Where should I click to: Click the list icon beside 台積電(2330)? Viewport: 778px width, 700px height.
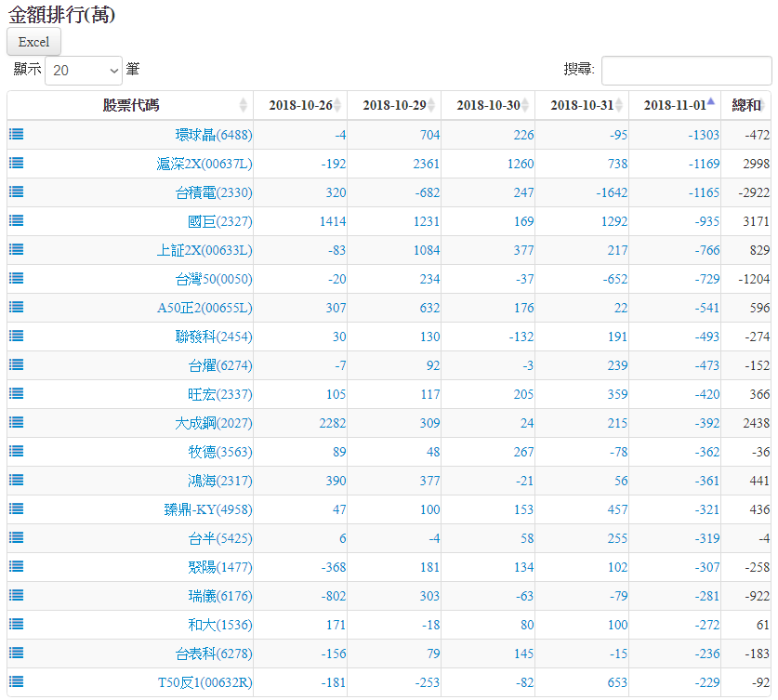(x=17, y=192)
